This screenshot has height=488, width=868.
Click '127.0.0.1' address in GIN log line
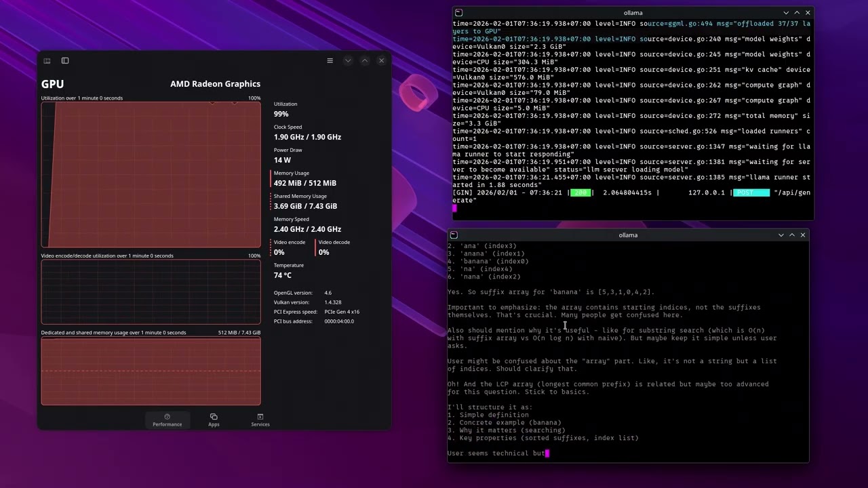click(x=706, y=193)
